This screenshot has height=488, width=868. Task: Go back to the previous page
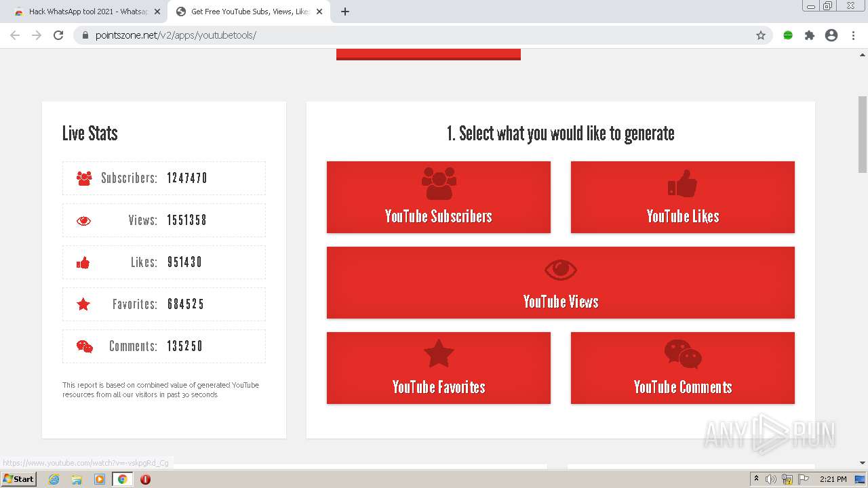pos(15,35)
